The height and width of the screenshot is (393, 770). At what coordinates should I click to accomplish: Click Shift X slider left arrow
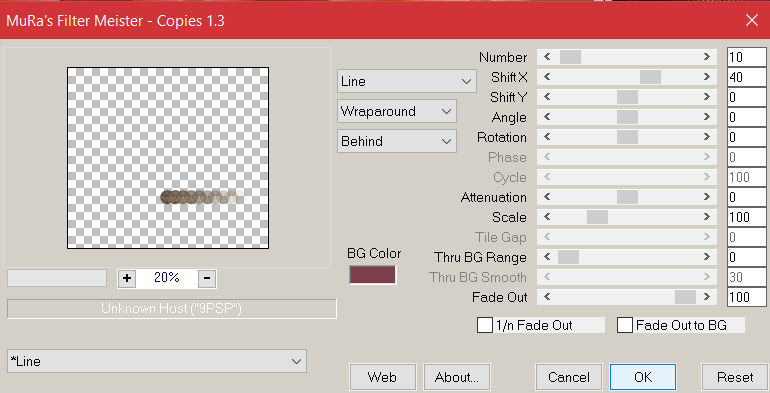click(x=547, y=77)
